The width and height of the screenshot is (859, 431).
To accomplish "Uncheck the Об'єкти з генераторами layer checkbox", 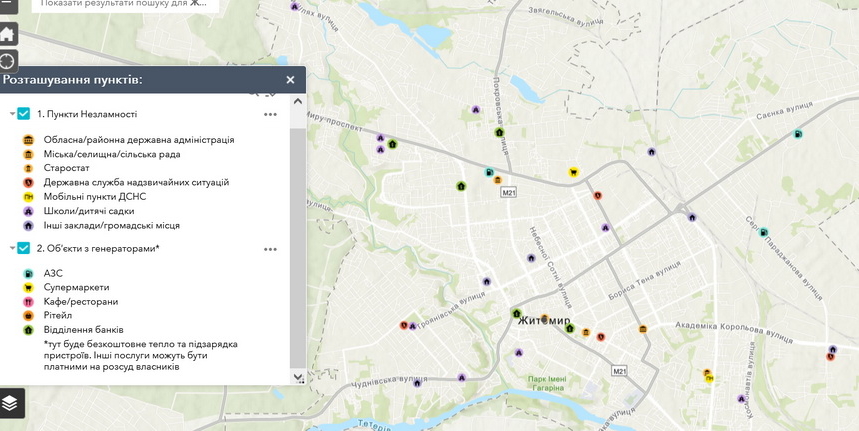I will point(24,249).
